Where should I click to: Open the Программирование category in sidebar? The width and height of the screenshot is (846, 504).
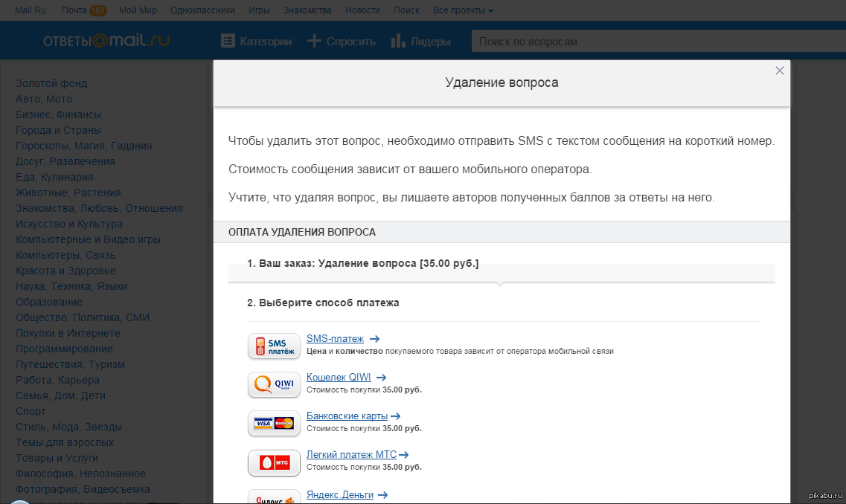pyautogui.click(x=64, y=349)
